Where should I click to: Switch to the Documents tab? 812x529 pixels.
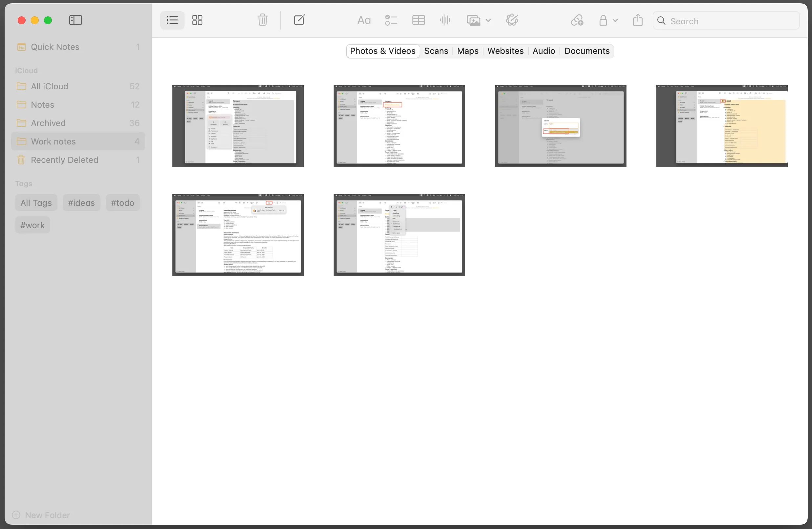[x=586, y=51]
